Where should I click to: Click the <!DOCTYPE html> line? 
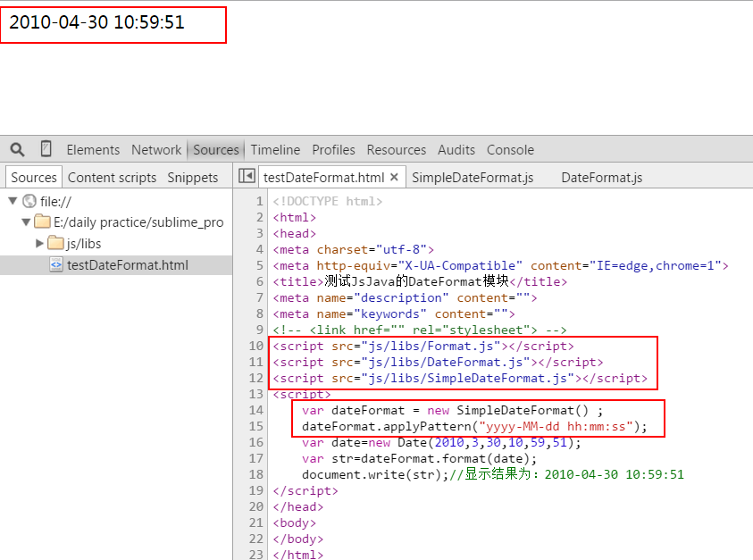[328, 201]
